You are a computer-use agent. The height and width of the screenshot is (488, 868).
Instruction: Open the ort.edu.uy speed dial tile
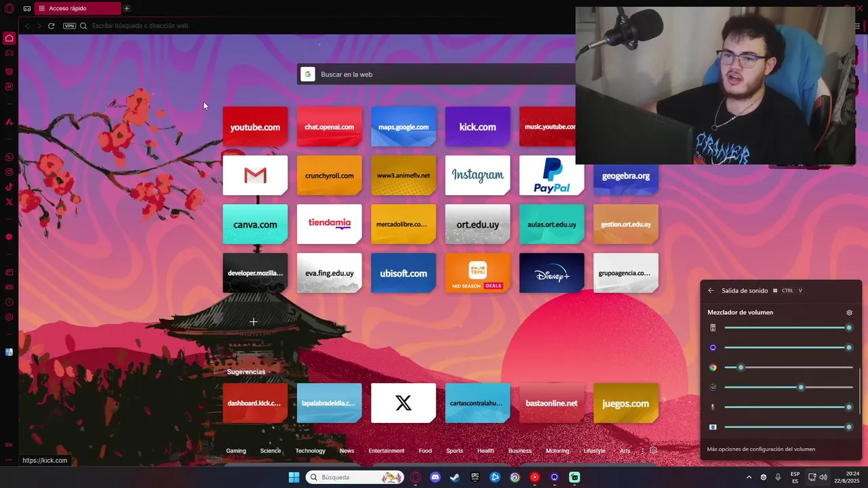coord(477,224)
